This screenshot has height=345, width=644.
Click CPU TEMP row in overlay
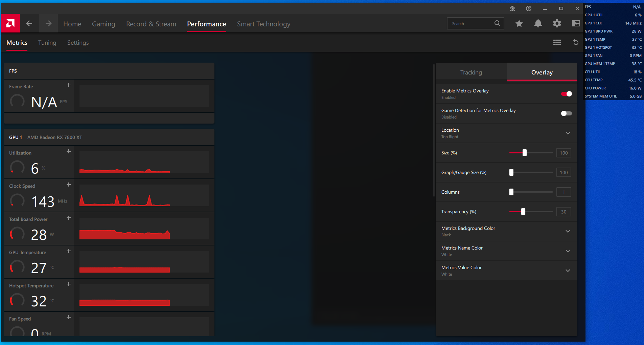tap(613, 80)
